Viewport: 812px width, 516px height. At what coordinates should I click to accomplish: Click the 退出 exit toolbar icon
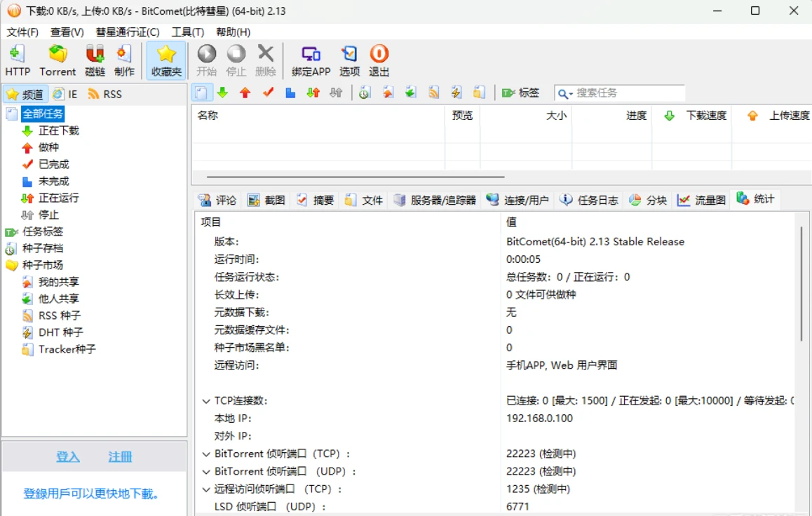click(x=379, y=60)
